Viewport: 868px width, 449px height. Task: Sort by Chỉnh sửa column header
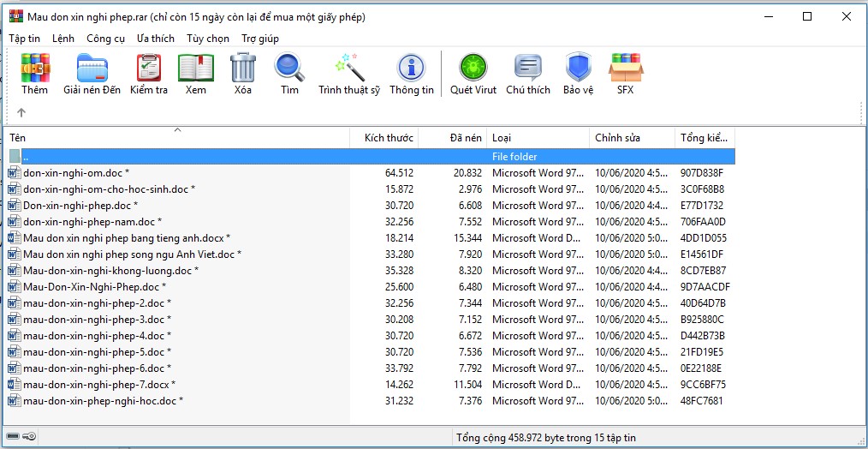tap(633, 137)
